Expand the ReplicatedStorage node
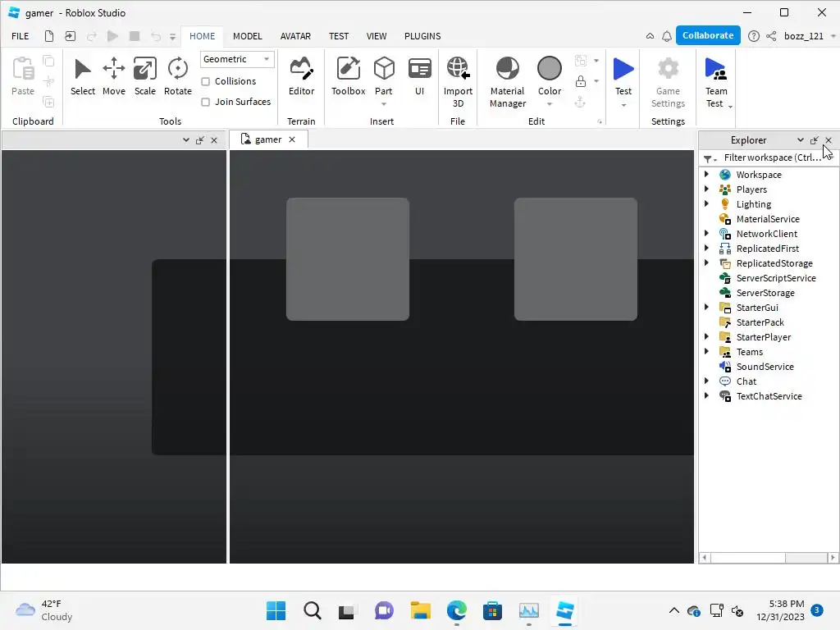Screen dimensions: 840x630 pyautogui.click(x=706, y=262)
